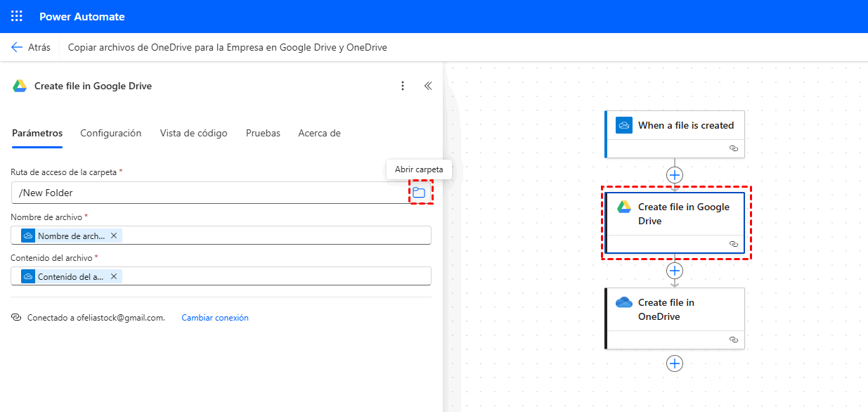Click the Create file in Google Drive panel title
Screen dimensions: 868x412
pyautogui.click(x=93, y=86)
